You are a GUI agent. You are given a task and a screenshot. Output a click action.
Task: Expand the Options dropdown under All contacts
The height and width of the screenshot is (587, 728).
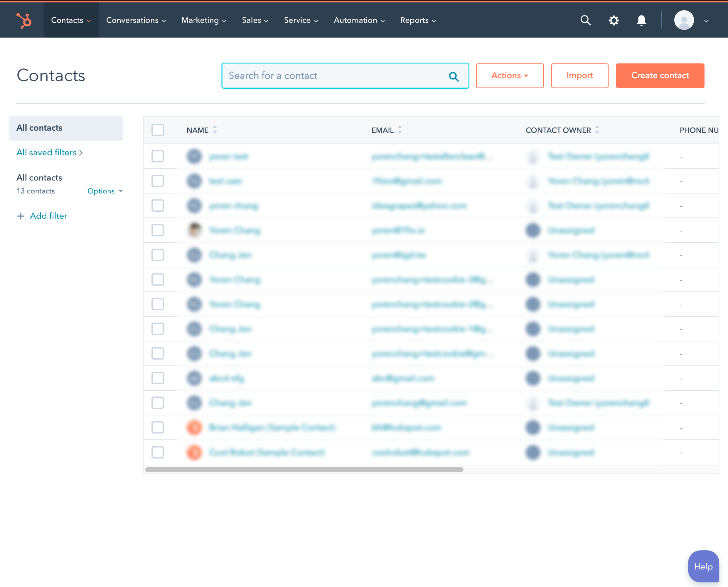105,191
